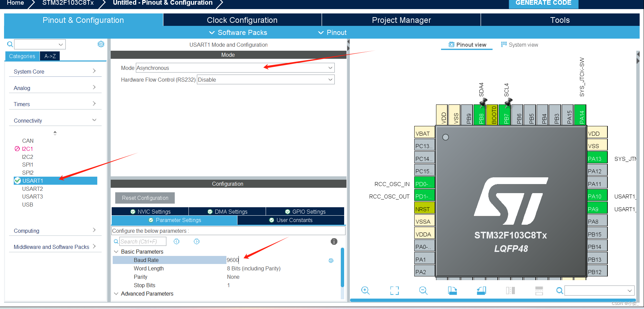Collapse the Connectivity category
Image resolution: width=644 pixels, height=309 pixels.
55,121
